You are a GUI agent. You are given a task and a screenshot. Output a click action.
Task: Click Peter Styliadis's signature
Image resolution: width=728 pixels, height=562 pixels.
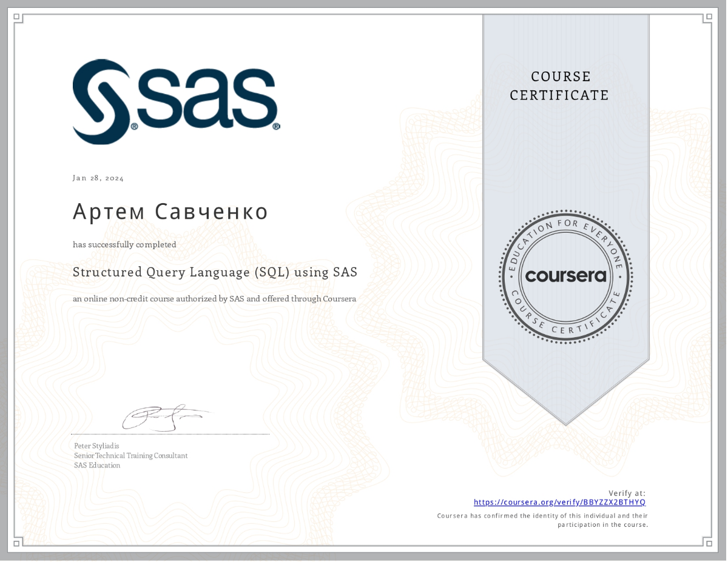pos(166,418)
